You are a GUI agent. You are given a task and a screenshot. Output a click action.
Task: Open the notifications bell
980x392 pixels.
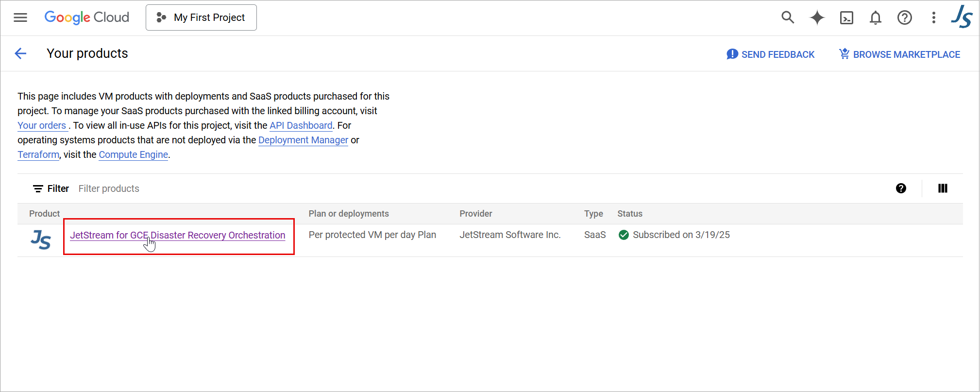coord(875,18)
